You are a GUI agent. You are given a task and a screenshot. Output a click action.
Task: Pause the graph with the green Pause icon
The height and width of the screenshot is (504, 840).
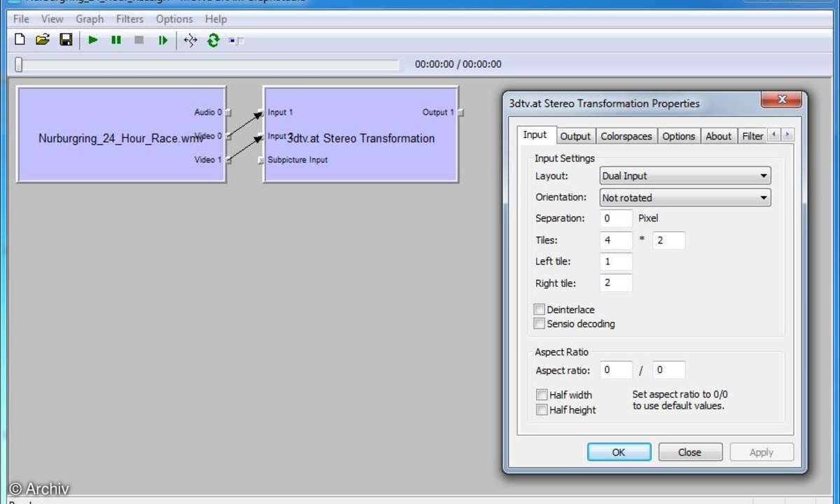coord(116,40)
